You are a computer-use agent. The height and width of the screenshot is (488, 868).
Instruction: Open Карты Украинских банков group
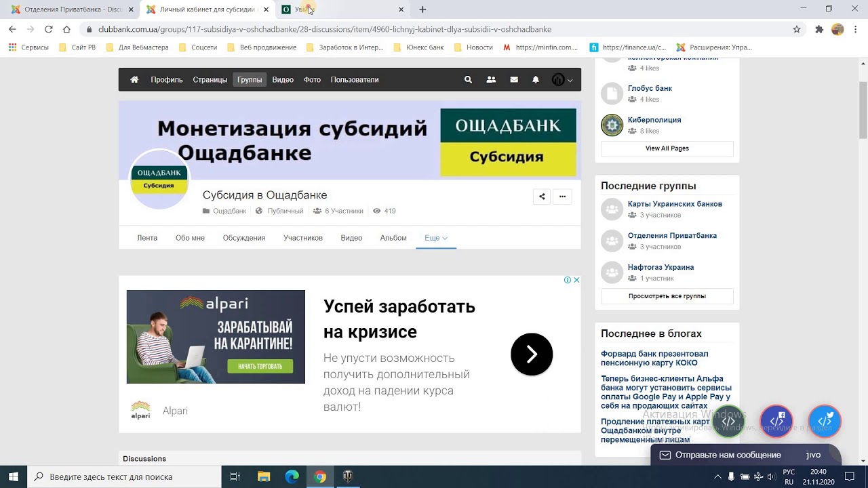(x=675, y=204)
